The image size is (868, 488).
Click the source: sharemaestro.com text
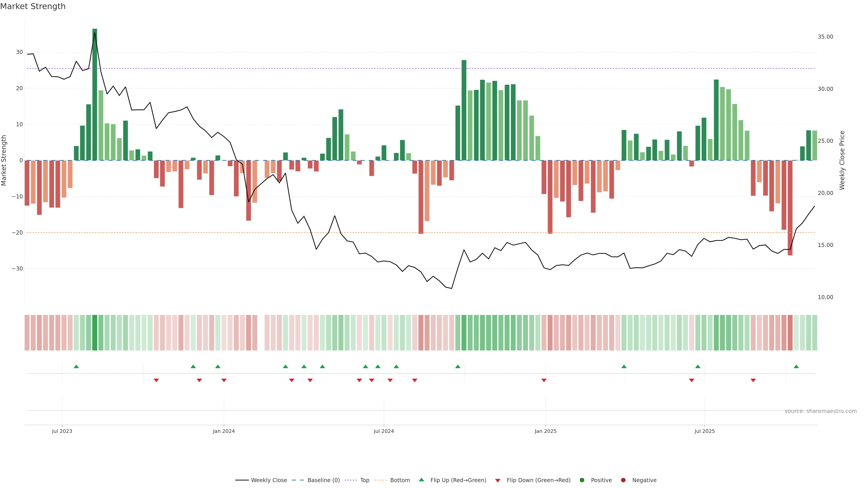pyautogui.click(x=821, y=411)
